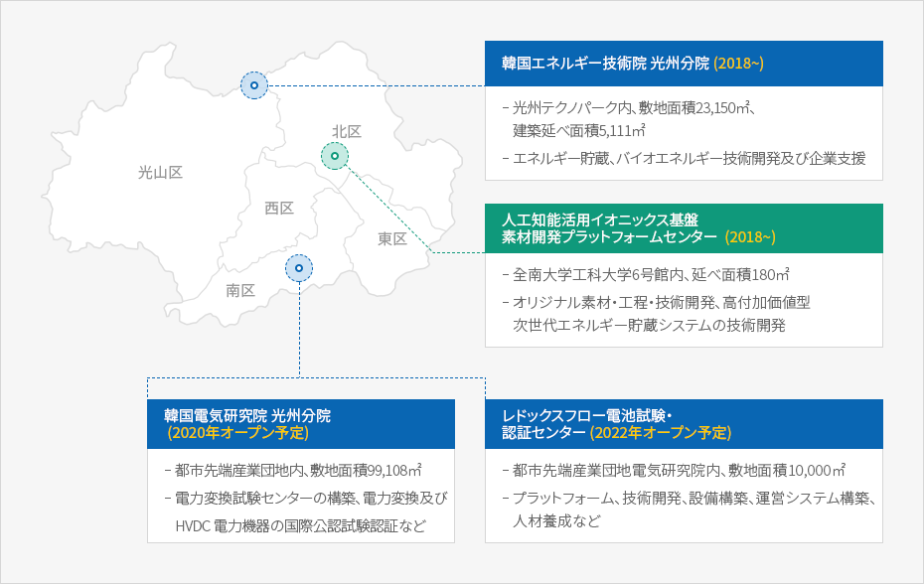Select the 西区 district label

tap(279, 208)
